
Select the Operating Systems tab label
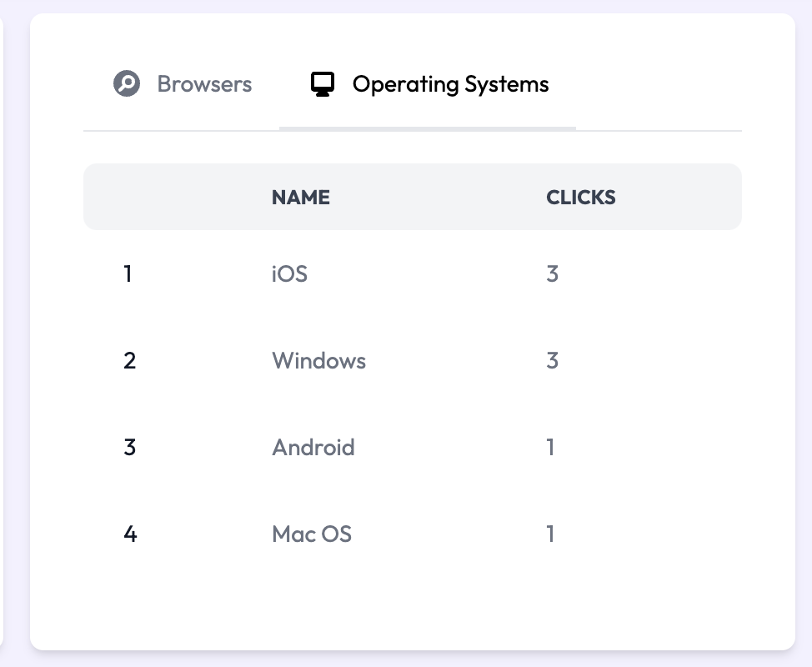pyautogui.click(x=450, y=84)
